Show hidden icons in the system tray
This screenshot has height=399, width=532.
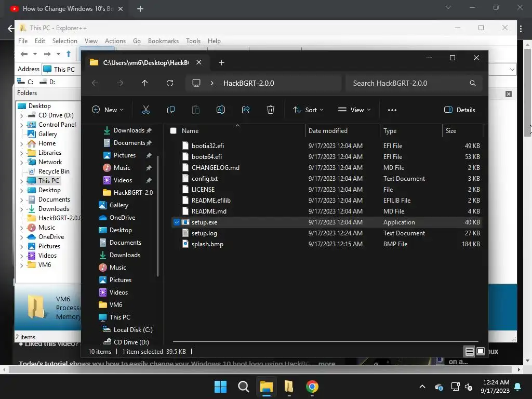point(422,387)
